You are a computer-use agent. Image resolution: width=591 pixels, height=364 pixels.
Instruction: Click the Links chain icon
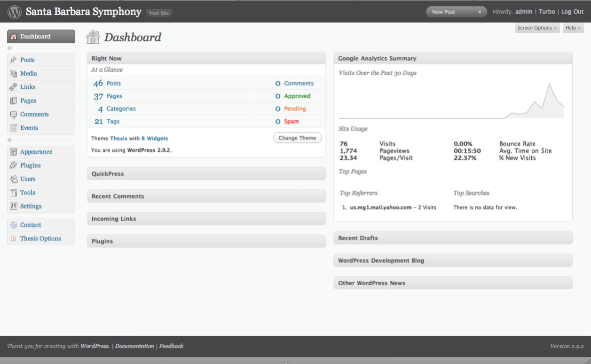click(14, 87)
